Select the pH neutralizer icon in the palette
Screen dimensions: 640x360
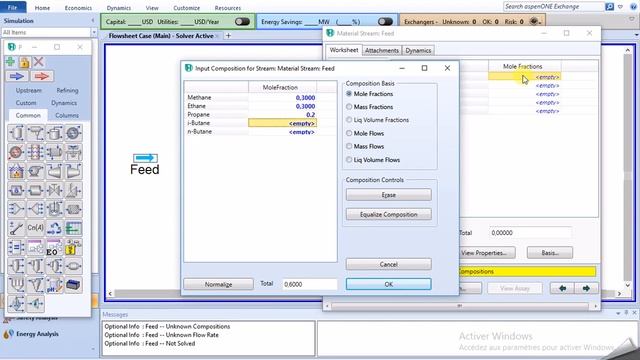[x=54, y=285]
